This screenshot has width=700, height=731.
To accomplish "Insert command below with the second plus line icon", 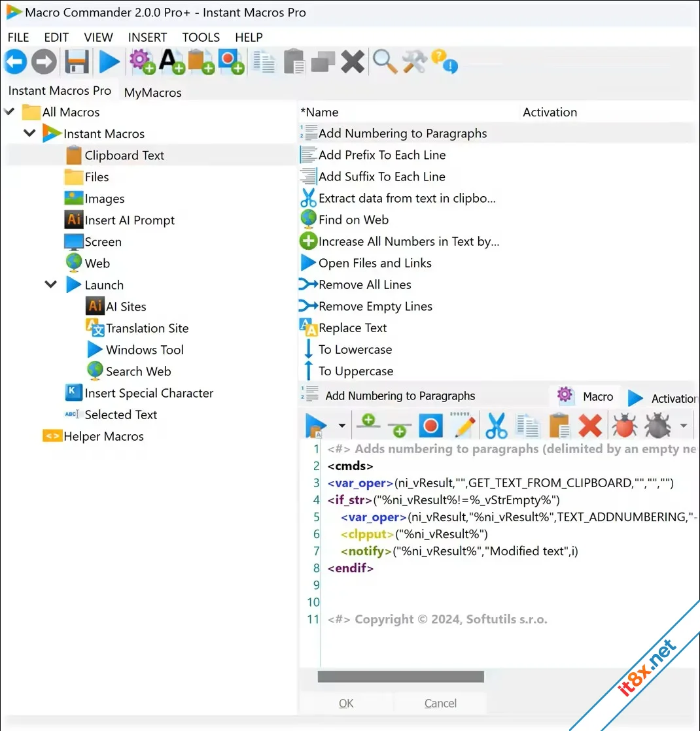I will (399, 430).
